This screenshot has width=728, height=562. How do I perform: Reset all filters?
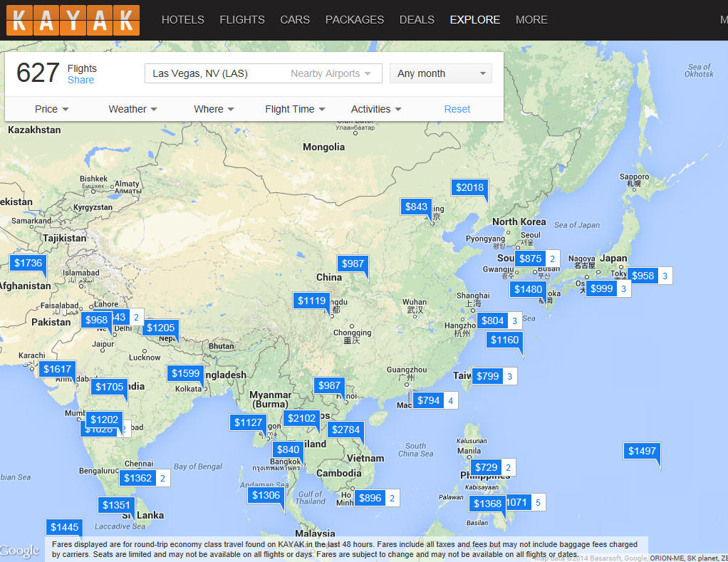click(457, 109)
